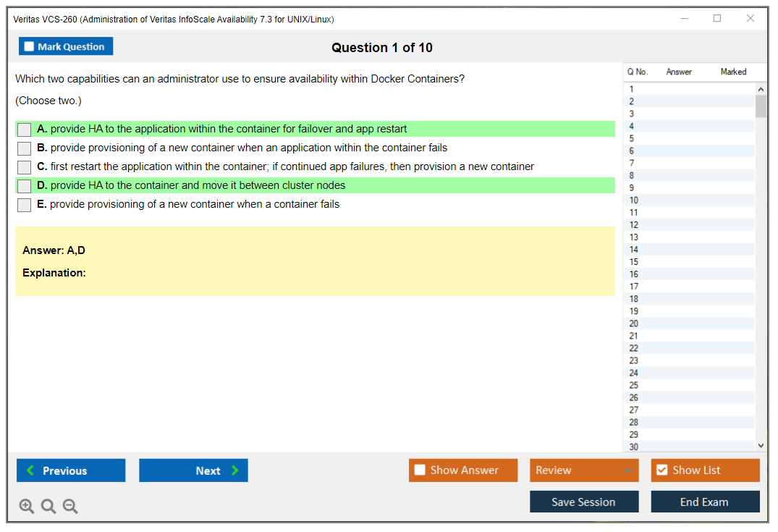
Task: Enable the Show Answer checkbox
Action: pyautogui.click(x=420, y=470)
